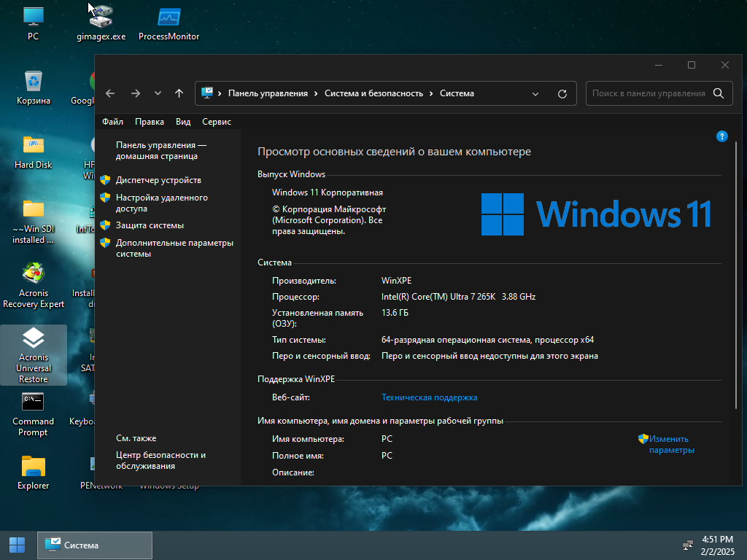
Task: Click the search magnifier icon
Action: 719,93
